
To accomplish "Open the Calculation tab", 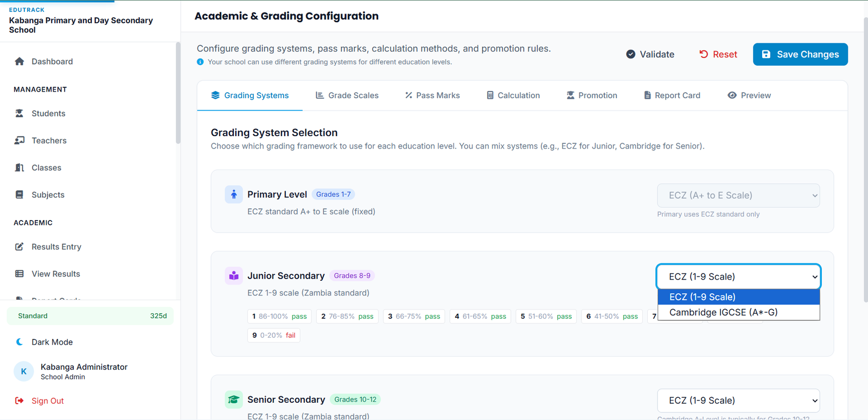I will click(x=513, y=95).
